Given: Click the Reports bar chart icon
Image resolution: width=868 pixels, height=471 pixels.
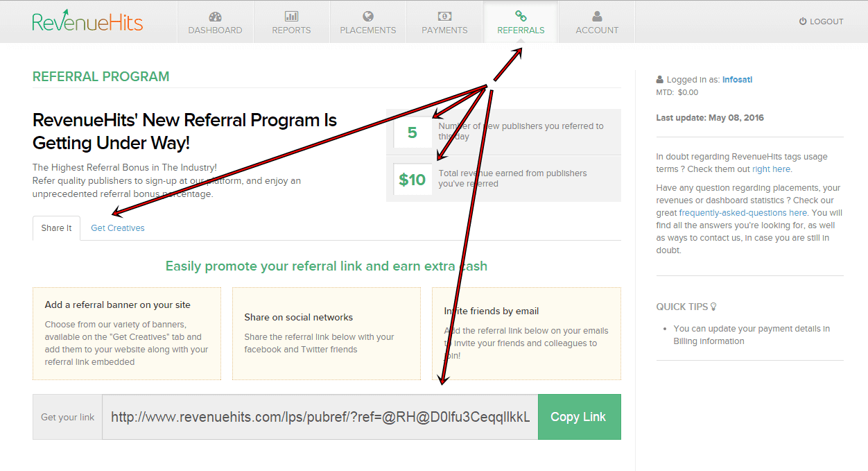Looking at the screenshot, I should coord(291,17).
